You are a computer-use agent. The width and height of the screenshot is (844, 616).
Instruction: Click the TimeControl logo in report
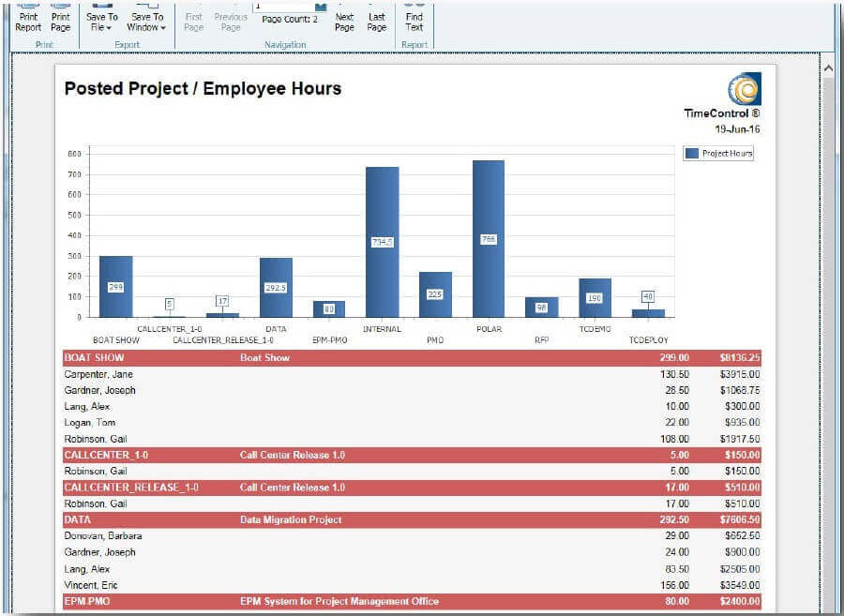point(744,89)
